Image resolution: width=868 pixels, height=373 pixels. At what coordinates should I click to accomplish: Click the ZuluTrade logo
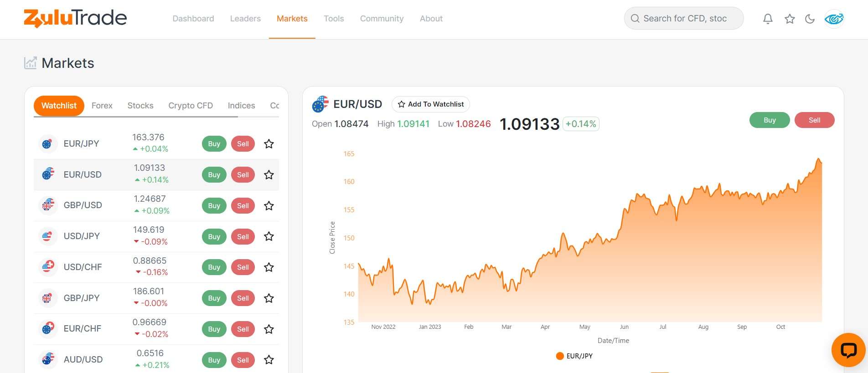75,18
